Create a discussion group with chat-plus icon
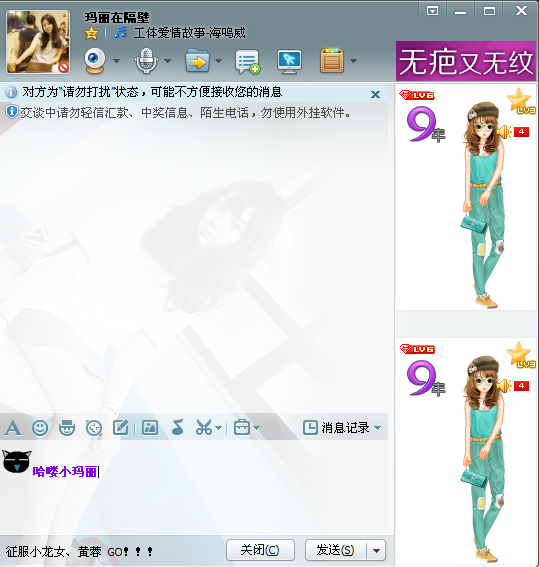539x567 pixels. click(x=248, y=61)
